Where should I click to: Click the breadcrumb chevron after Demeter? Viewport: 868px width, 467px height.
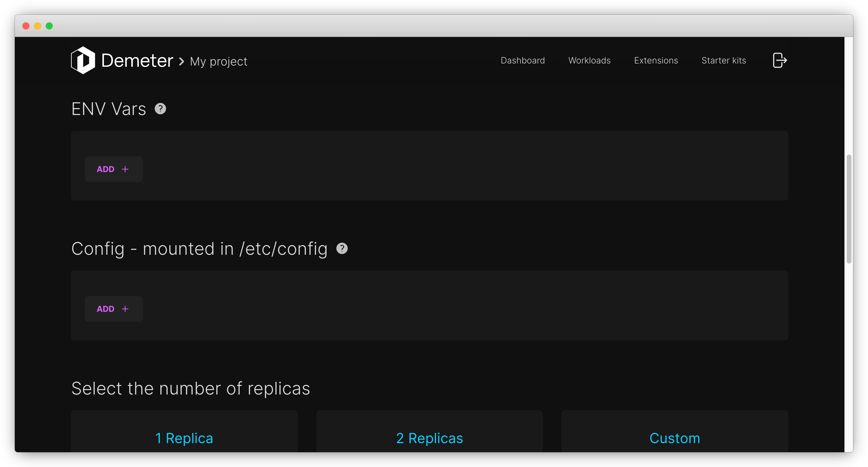pos(182,61)
